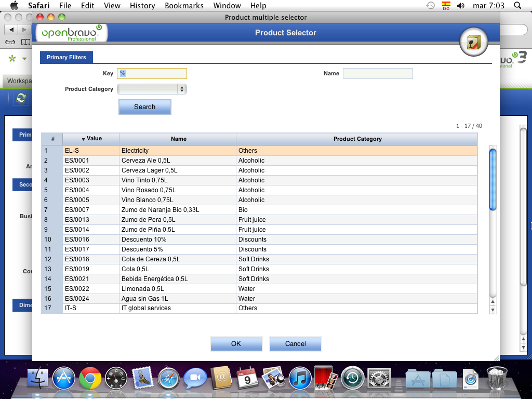Open the Spanish ISO input source menu
Image resolution: width=532 pixels, height=399 pixels.
coord(446,6)
